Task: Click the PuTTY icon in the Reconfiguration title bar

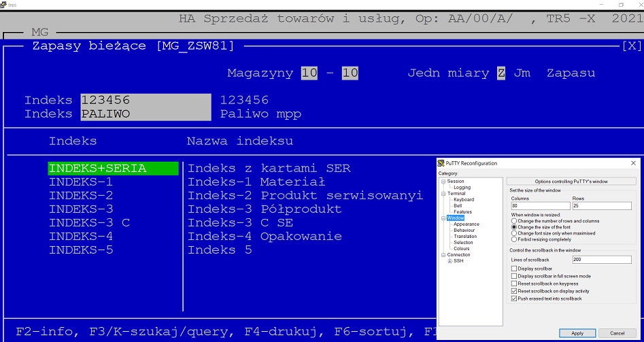Action: [x=441, y=163]
